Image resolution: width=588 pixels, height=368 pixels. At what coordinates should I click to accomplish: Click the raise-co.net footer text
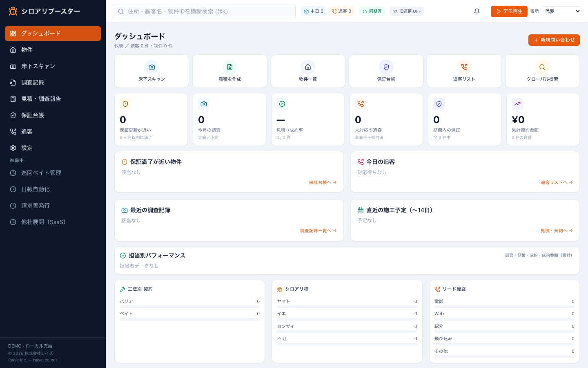click(45, 360)
